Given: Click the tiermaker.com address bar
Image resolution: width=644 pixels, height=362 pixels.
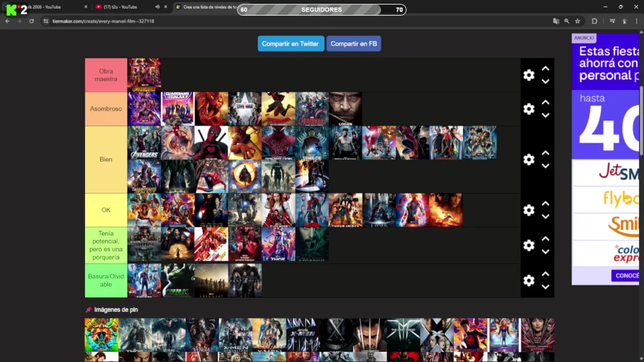Looking at the screenshot, I should click(x=297, y=21).
